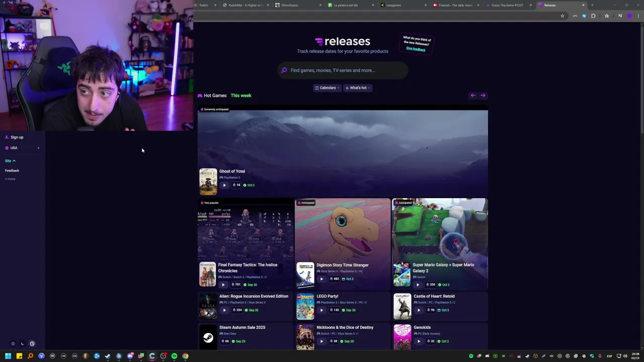Viewport: 644px width, 362px height.
Task: Open the Chrome extensions puzzle icon
Action: click(593, 16)
